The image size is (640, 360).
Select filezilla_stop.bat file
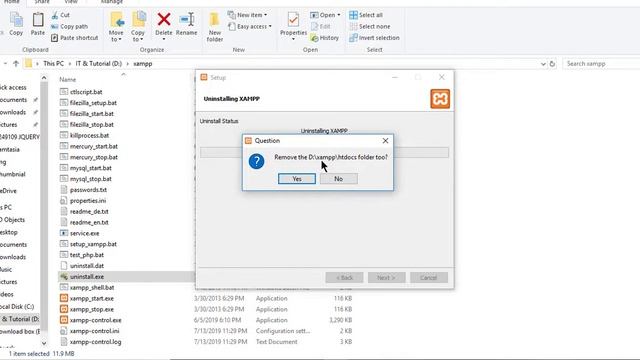click(x=91, y=124)
